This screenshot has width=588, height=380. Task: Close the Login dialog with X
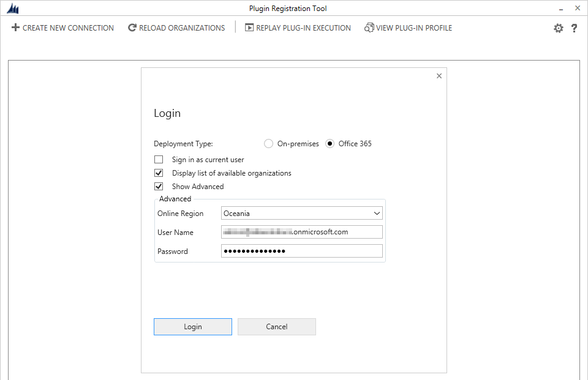439,76
